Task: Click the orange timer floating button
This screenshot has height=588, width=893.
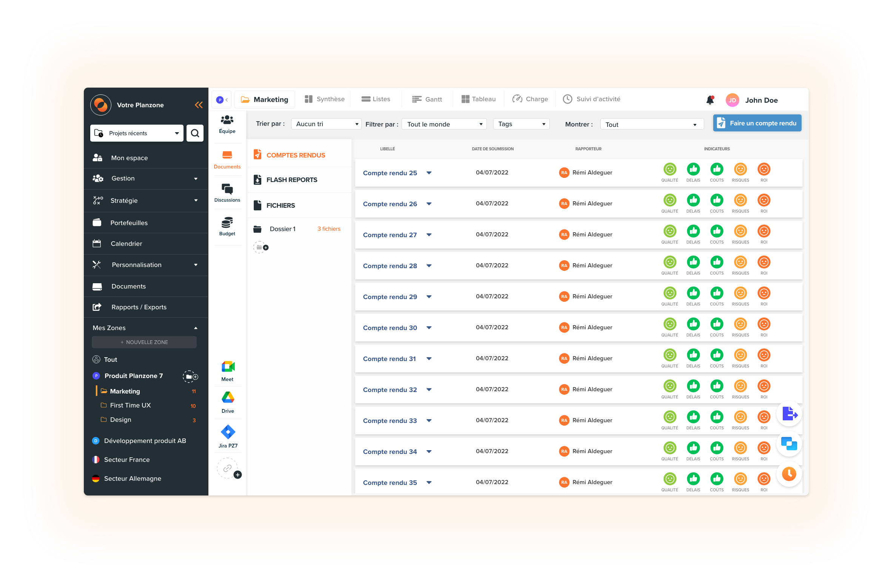Action: point(789,474)
